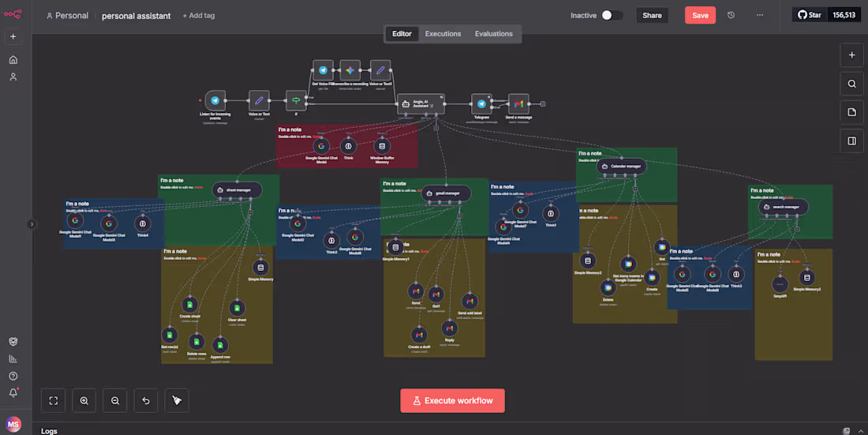This screenshot has height=435, width=868.
Task: Open the three-dot more options menu
Action: pos(759,16)
